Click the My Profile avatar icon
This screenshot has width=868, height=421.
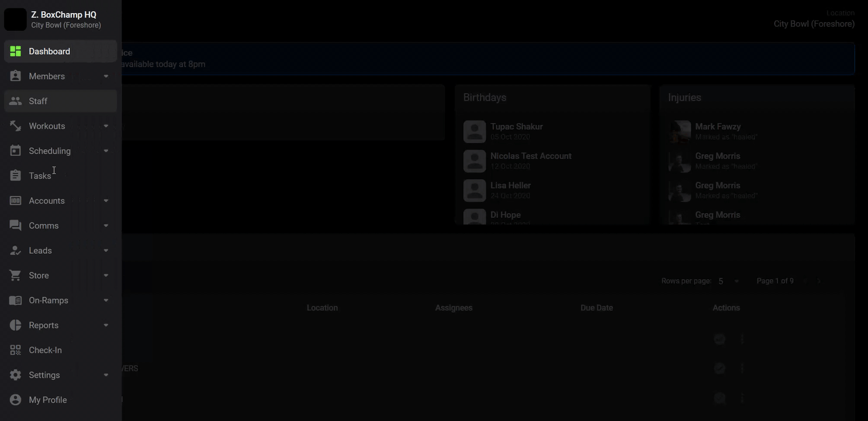pyautogui.click(x=15, y=400)
